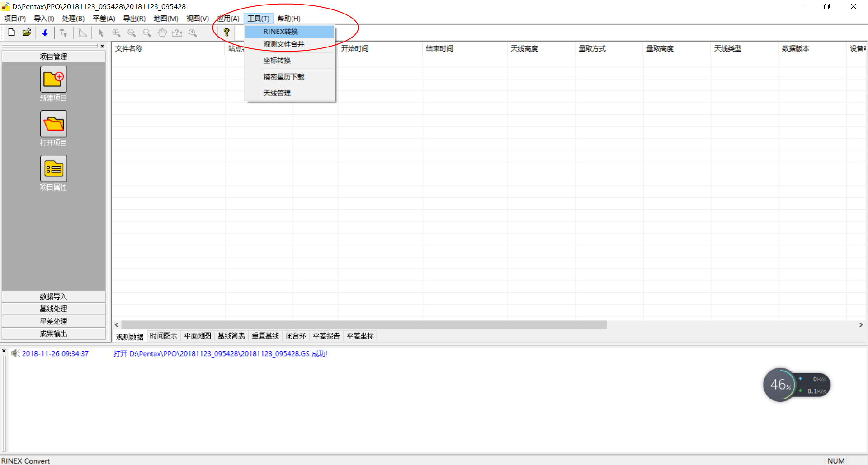Click the horizontal scrollbar right arrow
The image size is (868, 465).
click(x=861, y=324)
